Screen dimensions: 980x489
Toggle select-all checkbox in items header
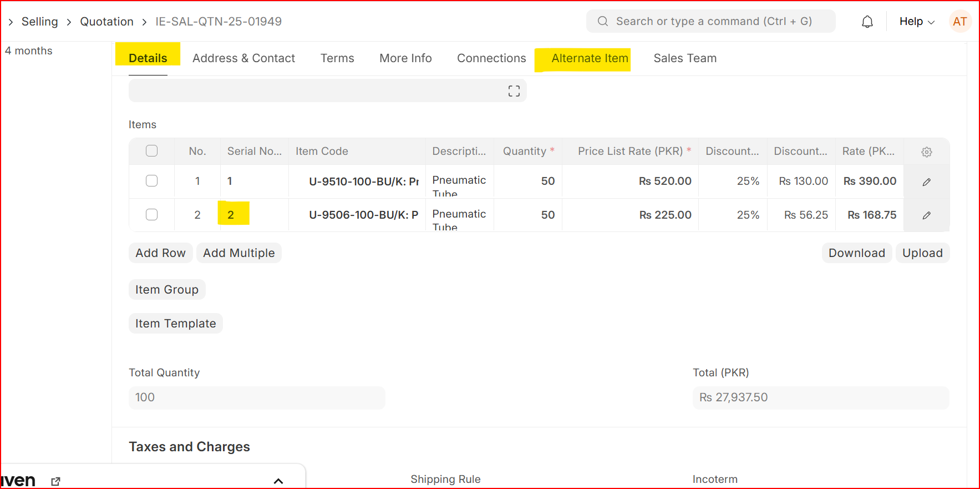tap(151, 151)
